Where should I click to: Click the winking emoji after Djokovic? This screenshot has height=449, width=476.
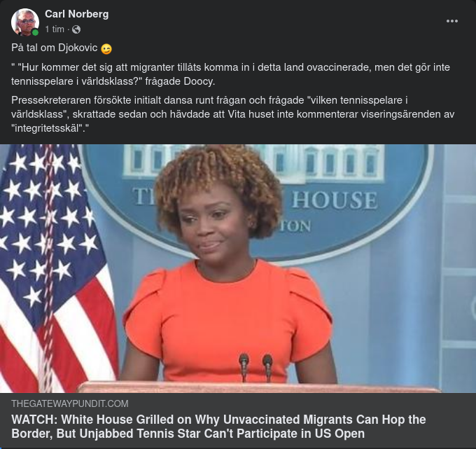pos(106,48)
